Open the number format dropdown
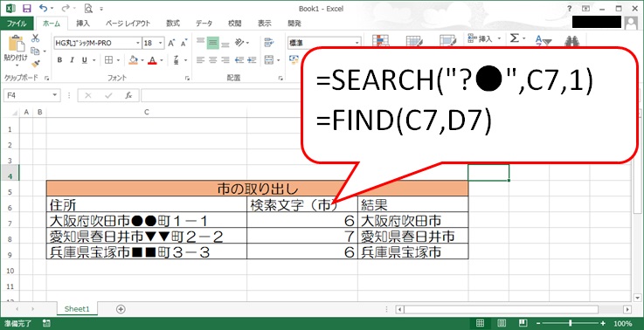 (357, 43)
